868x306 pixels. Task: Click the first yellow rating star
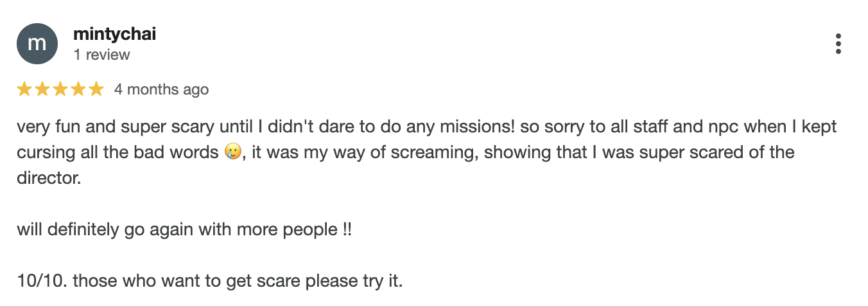pyautogui.click(x=24, y=89)
